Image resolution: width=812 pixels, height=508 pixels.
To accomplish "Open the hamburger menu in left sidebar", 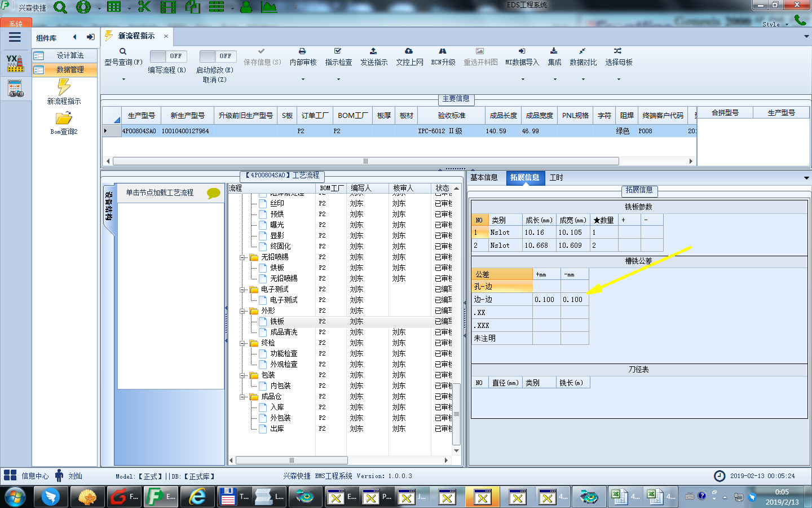I will pyautogui.click(x=15, y=37).
